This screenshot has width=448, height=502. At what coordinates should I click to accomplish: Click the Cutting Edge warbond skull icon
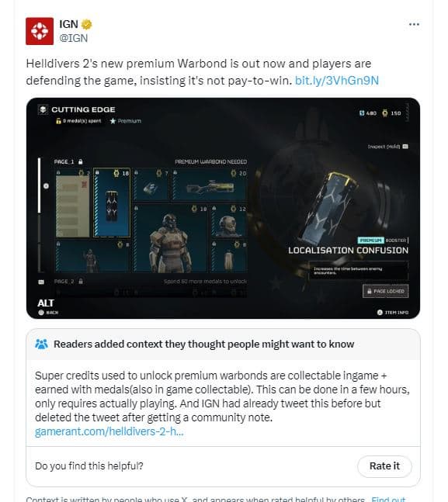coord(43,109)
